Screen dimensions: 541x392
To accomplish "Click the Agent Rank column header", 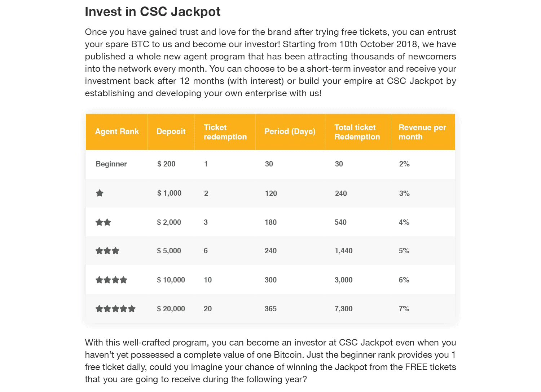I will tap(117, 132).
